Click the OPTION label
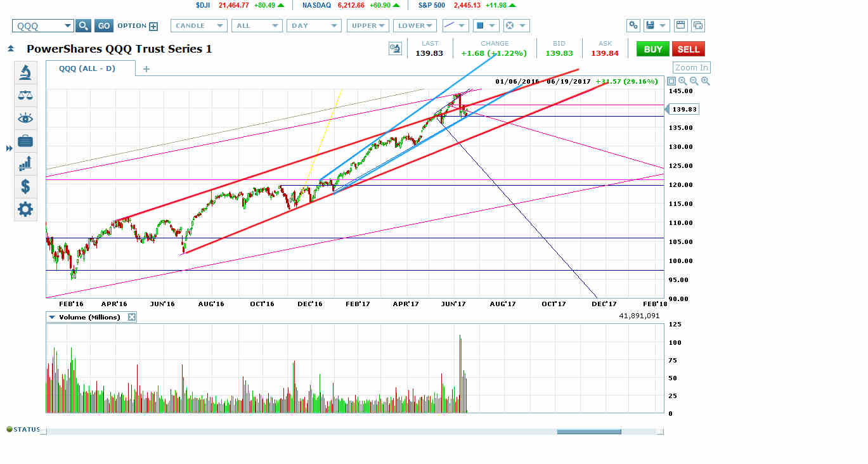The width and height of the screenshot is (868, 464). click(132, 26)
